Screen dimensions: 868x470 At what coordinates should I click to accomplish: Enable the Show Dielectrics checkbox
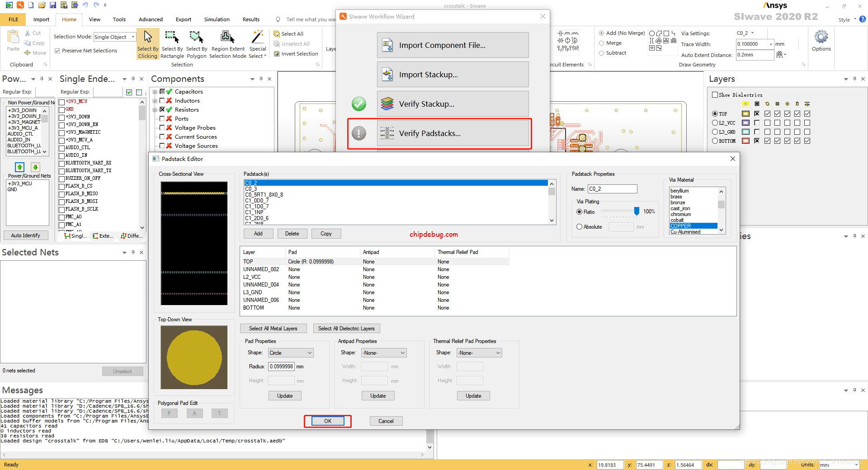[715, 95]
